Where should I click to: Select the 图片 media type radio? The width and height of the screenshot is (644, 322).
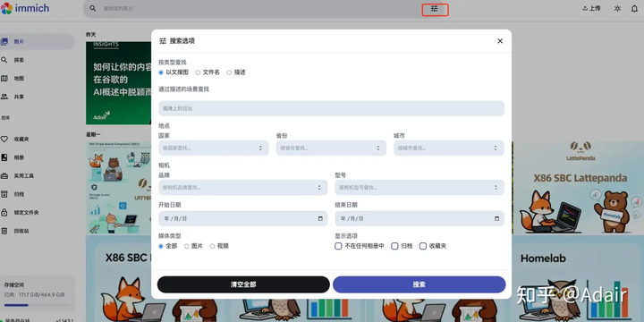click(186, 246)
